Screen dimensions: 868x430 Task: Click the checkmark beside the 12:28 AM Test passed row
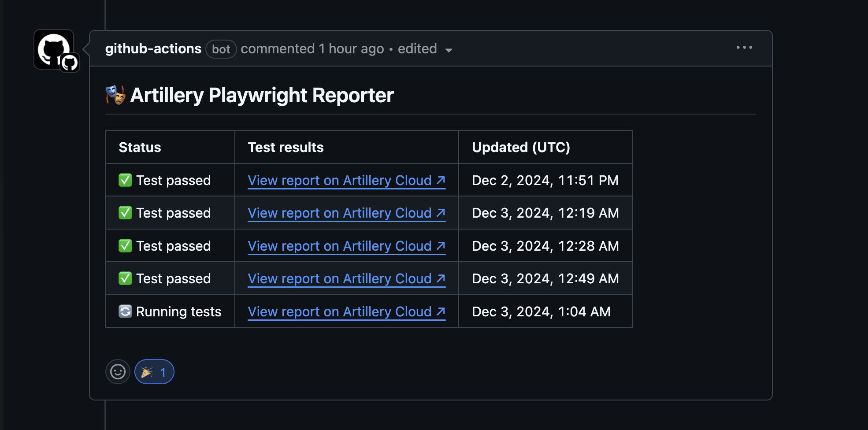[x=125, y=245]
